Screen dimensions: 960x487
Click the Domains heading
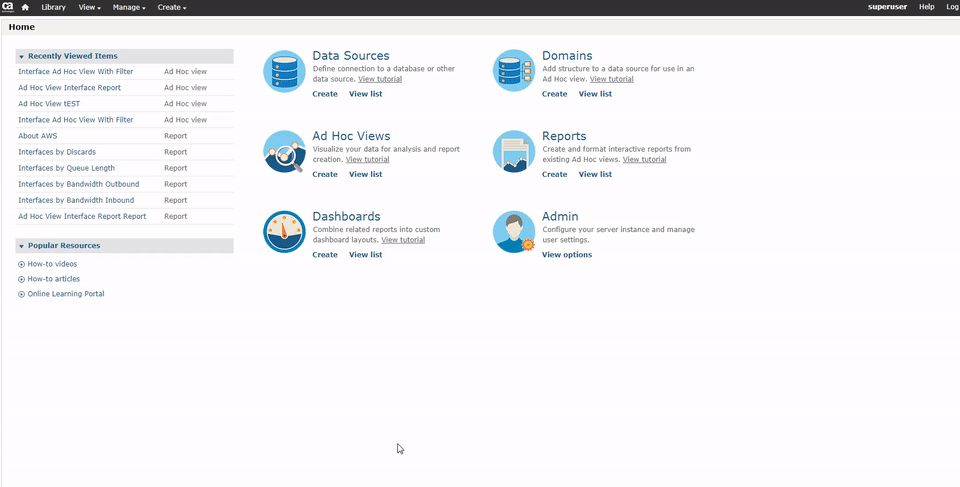tap(567, 56)
